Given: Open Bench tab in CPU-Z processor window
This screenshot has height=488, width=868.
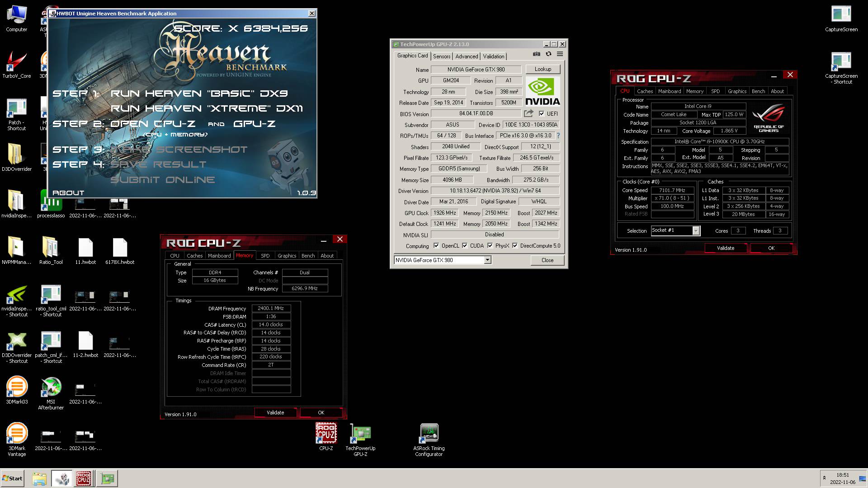Looking at the screenshot, I should coord(758,91).
